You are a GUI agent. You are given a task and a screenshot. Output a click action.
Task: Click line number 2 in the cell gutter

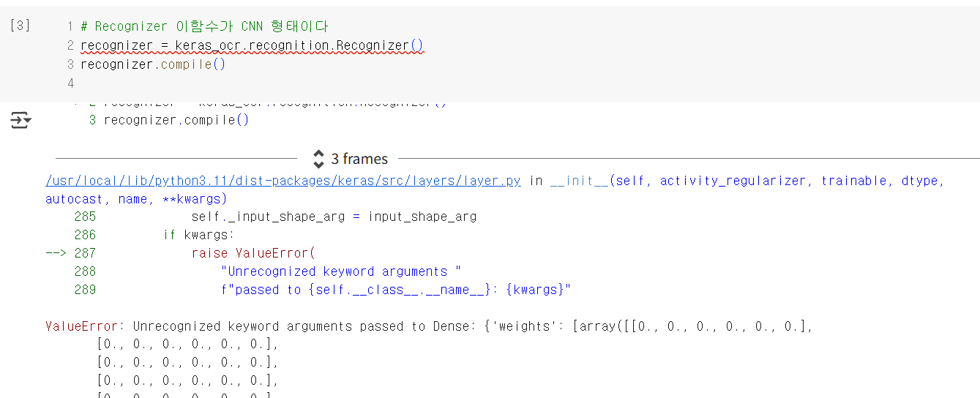(x=70, y=45)
